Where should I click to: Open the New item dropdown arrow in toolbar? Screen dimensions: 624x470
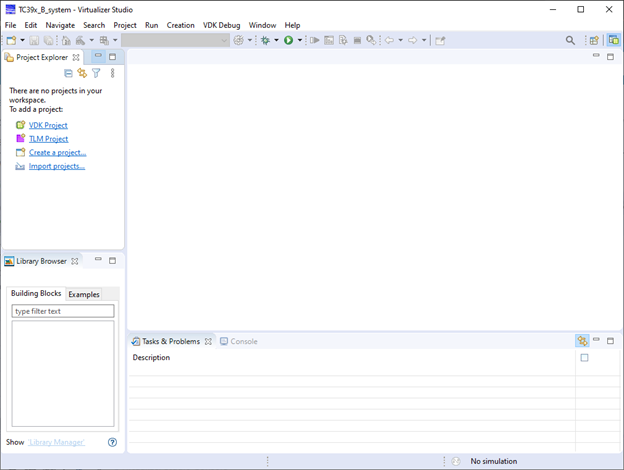pyautogui.click(x=22, y=41)
